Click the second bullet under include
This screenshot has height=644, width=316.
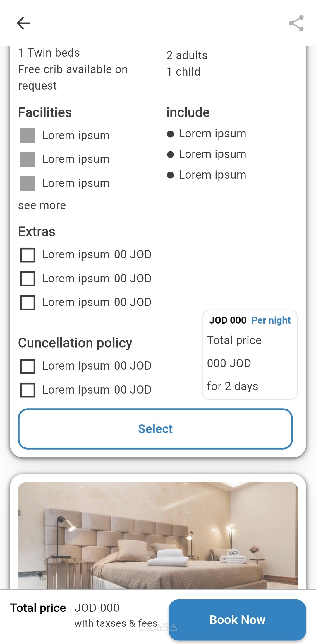pyautogui.click(x=170, y=155)
